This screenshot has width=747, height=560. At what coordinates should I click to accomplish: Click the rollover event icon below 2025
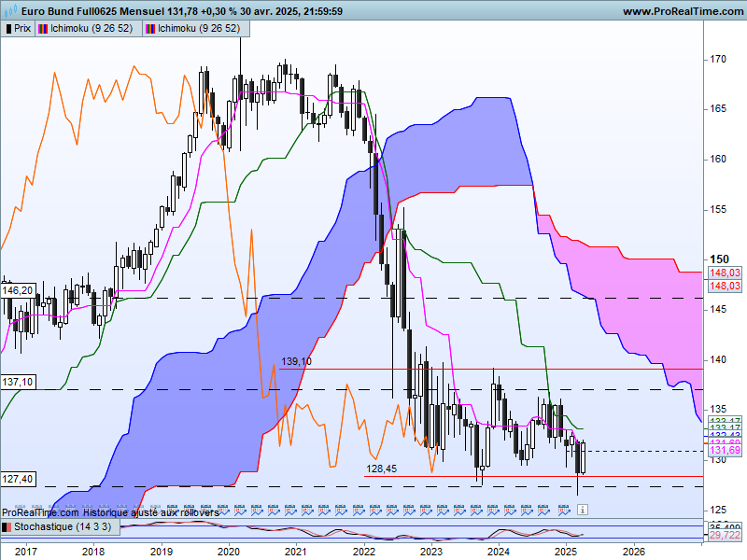[564, 510]
